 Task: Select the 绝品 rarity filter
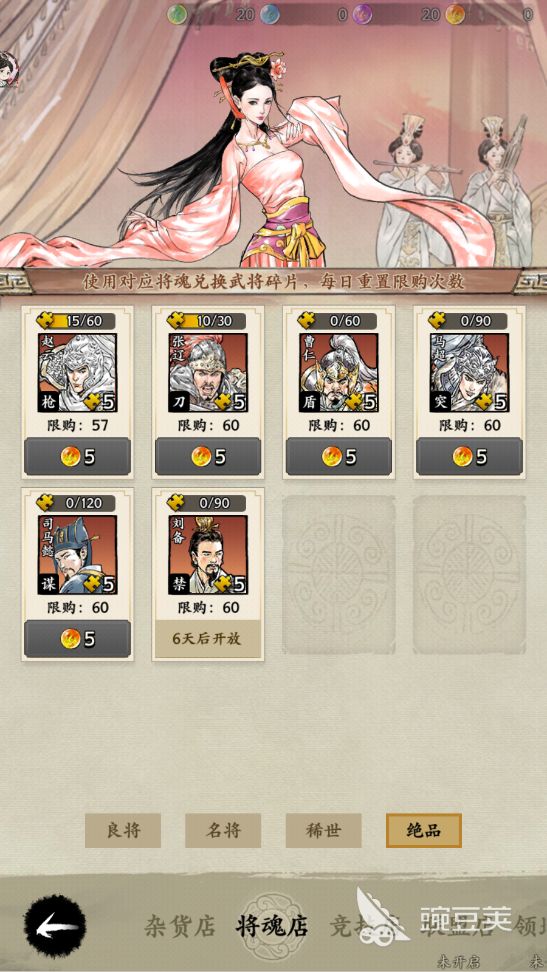coord(424,831)
